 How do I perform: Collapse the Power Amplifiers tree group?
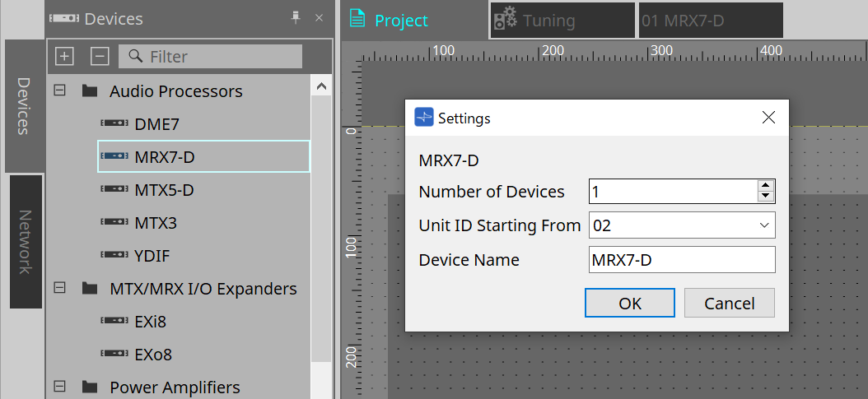pyautogui.click(x=59, y=387)
